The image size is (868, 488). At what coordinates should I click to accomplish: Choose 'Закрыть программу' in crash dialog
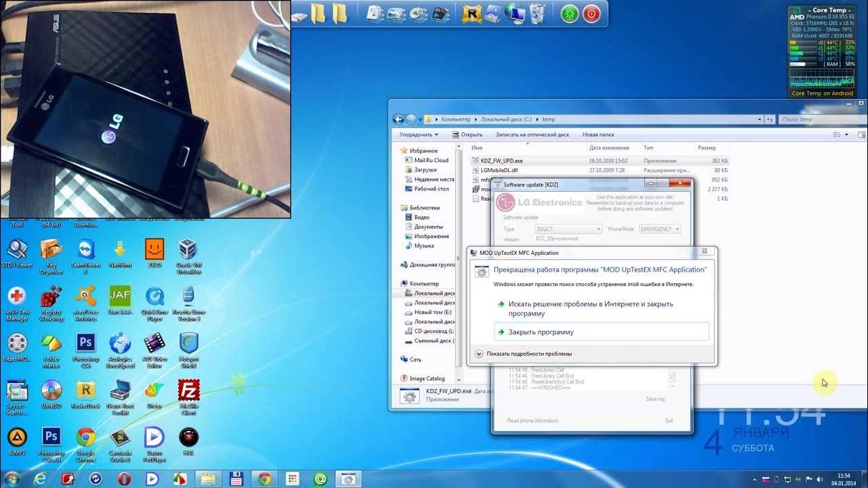pyautogui.click(x=601, y=332)
